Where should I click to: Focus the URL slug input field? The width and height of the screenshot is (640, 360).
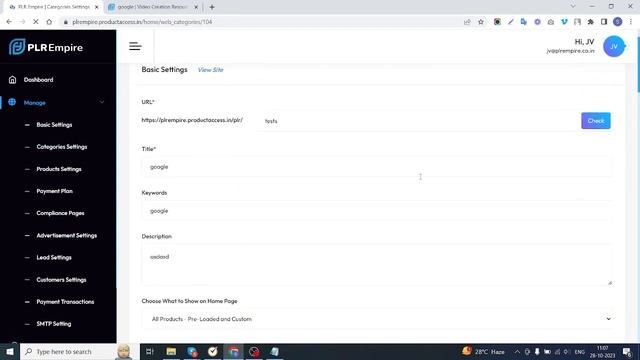pyautogui.click(x=418, y=121)
